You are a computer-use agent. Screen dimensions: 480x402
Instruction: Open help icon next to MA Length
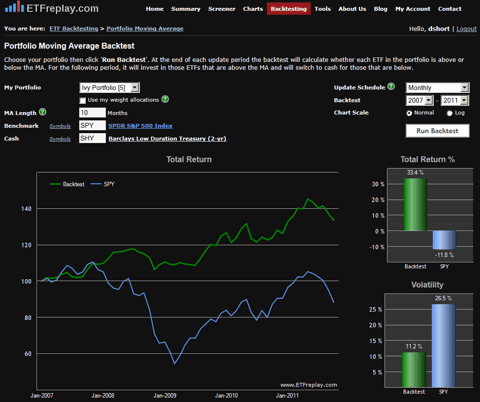click(x=42, y=112)
